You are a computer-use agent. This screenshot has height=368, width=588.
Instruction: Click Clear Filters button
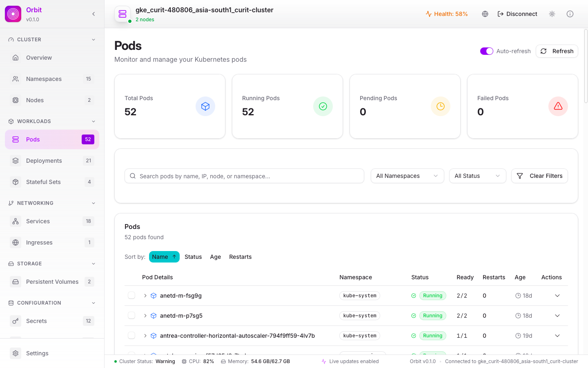click(x=539, y=176)
